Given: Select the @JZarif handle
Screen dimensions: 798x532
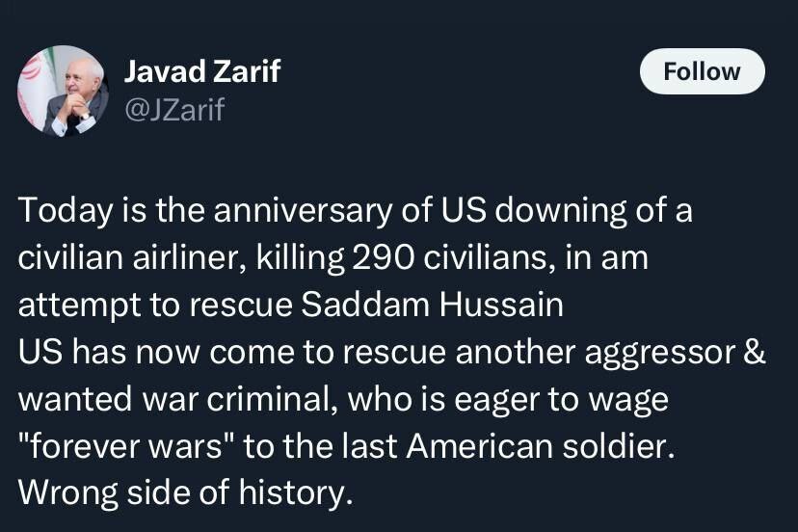Looking at the screenshot, I should tap(174, 110).
